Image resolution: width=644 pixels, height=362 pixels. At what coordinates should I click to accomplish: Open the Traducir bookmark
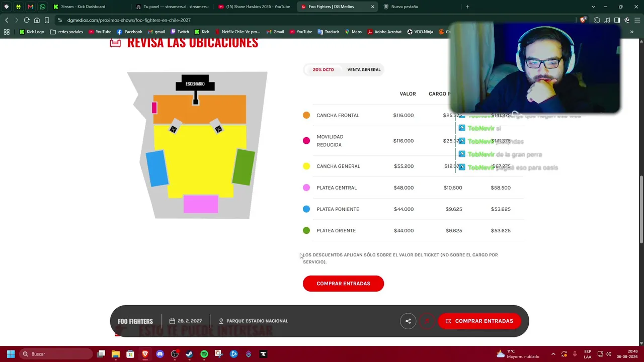(328, 32)
